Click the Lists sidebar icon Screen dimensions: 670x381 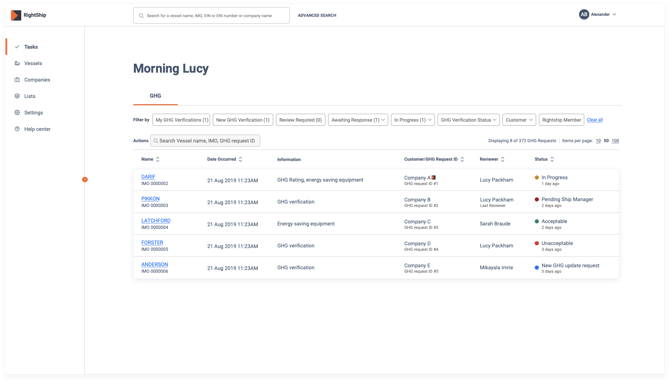(17, 96)
